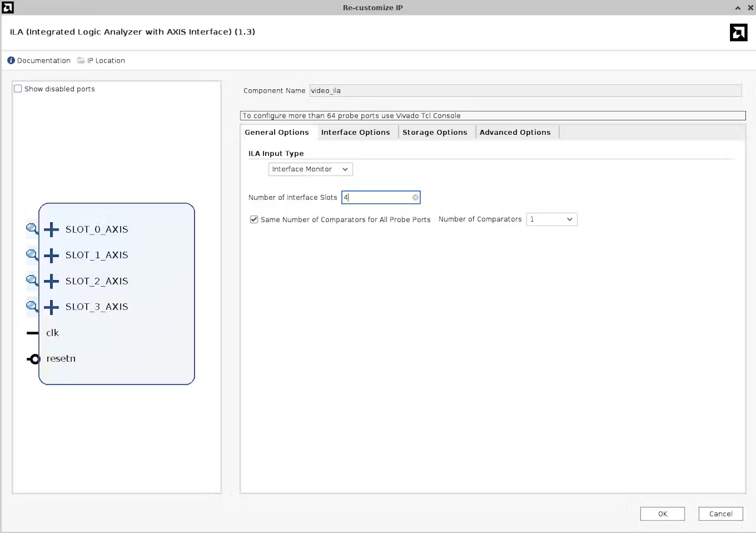Select the resetn port pin
Screen dimensions: 756x533
pos(33,359)
